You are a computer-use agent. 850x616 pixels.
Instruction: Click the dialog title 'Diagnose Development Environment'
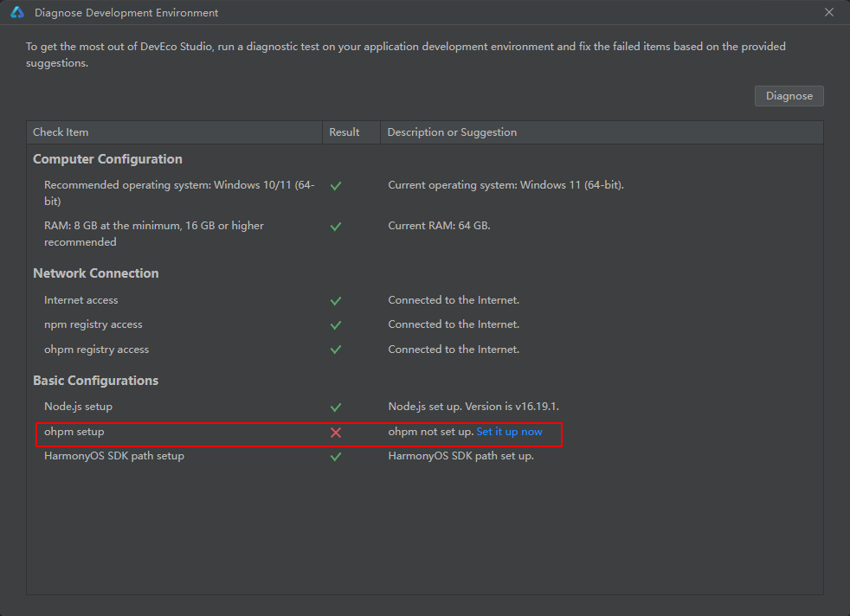[126, 12]
